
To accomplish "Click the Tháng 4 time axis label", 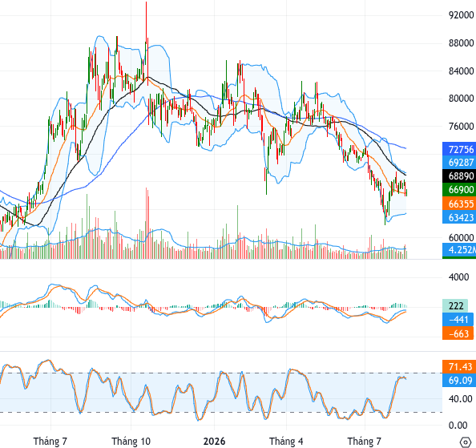I will pos(286,441).
